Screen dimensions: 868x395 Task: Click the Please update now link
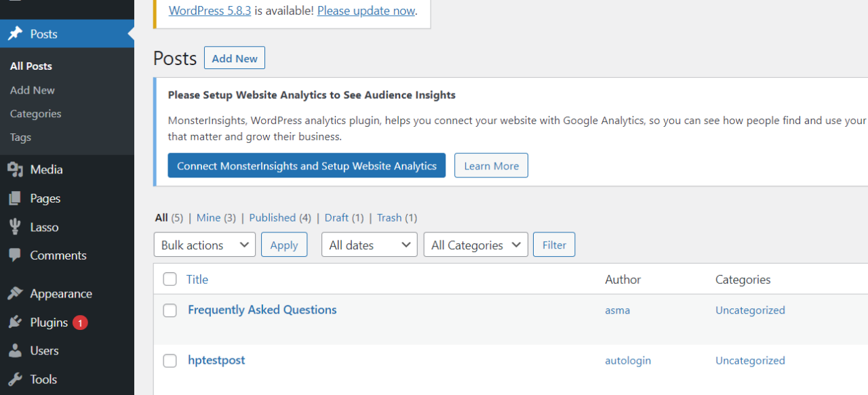(366, 11)
